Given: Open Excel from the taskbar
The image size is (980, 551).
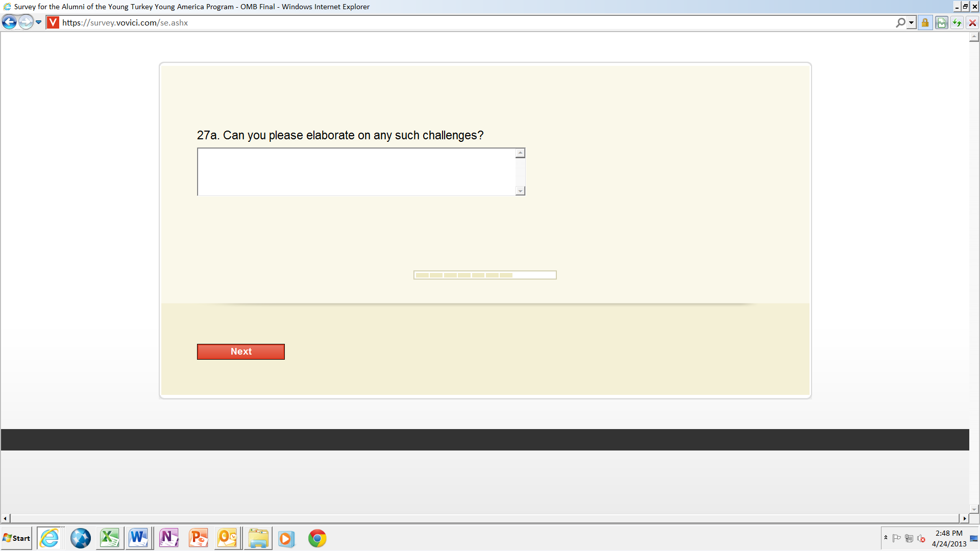Looking at the screenshot, I should click(x=109, y=538).
